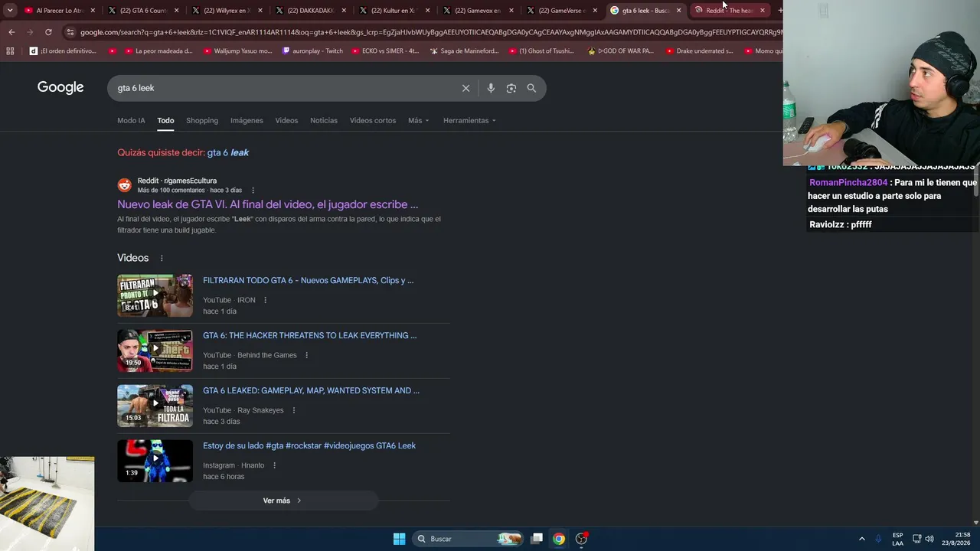Image resolution: width=980 pixels, height=551 pixels.
Task: Open the Modo IA tab
Action: pyautogui.click(x=131, y=121)
